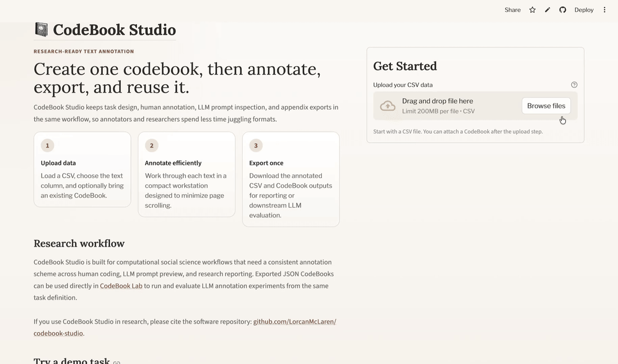Open the edit pencil icon

click(x=547, y=10)
